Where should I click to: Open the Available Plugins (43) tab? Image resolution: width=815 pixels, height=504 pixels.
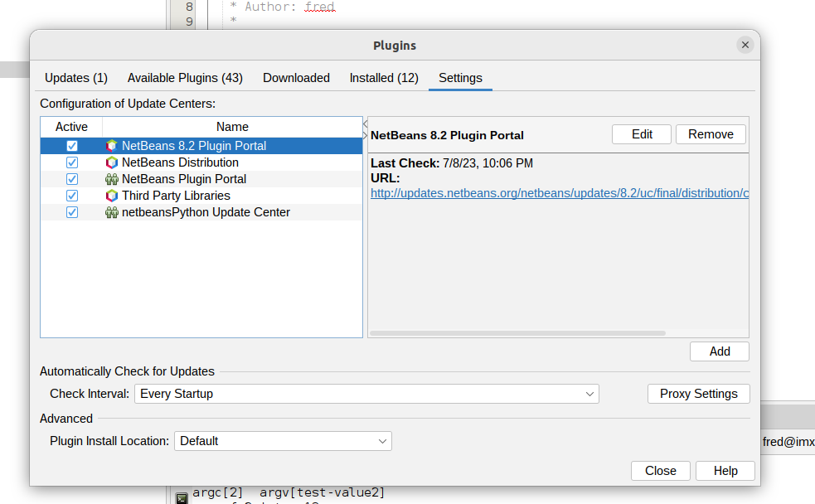(x=185, y=78)
